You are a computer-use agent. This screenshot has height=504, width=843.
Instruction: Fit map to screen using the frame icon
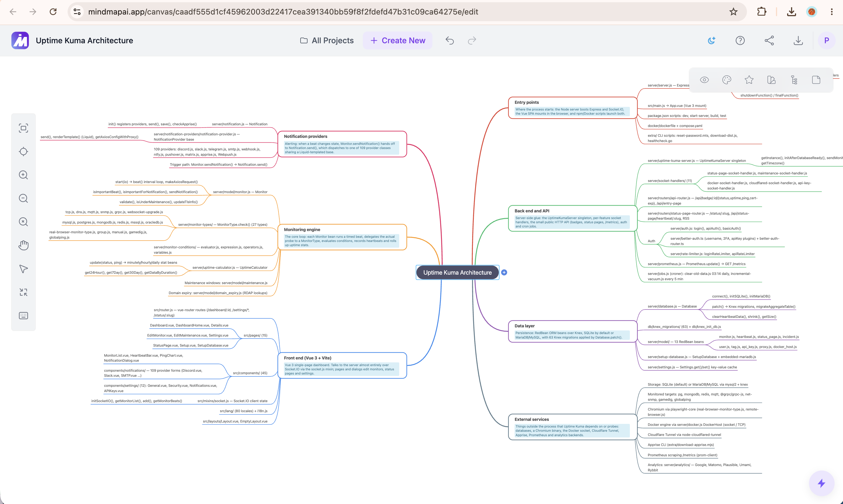tap(23, 128)
